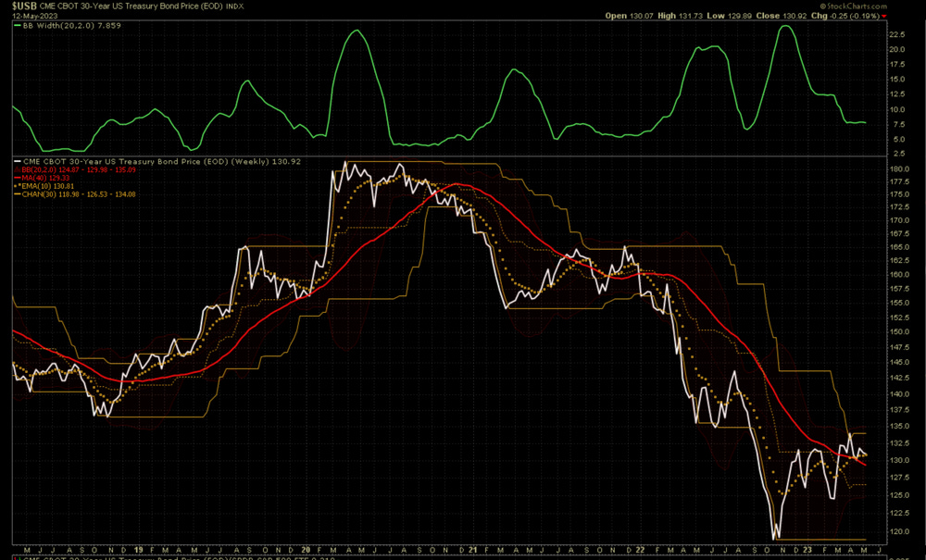Image resolution: width=926 pixels, height=560 pixels.
Task: Click the 160.0 price axis label
Action: point(900,274)
